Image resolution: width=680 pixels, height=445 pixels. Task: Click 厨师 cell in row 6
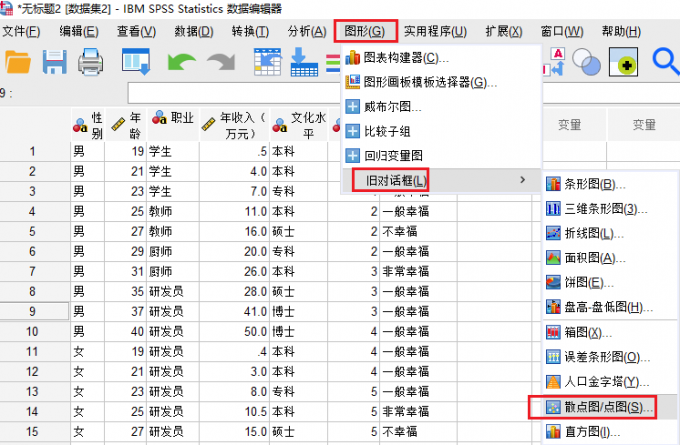[173, 252]
